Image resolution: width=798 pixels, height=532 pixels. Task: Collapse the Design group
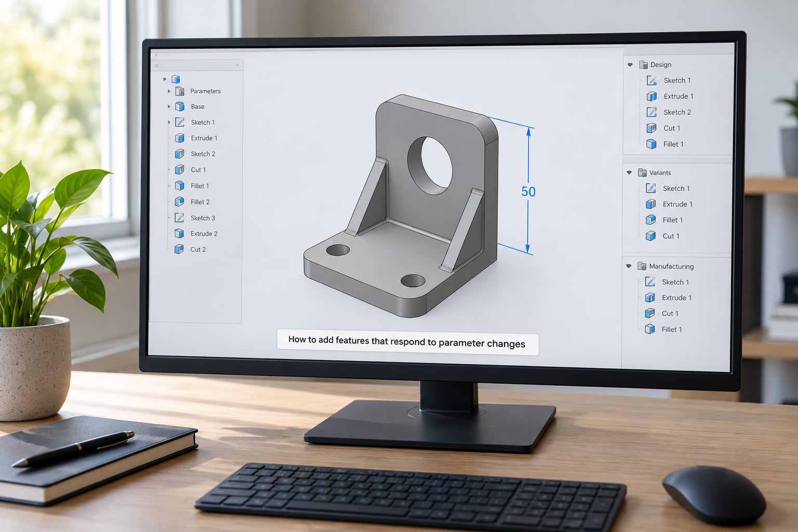coord(630,64)
